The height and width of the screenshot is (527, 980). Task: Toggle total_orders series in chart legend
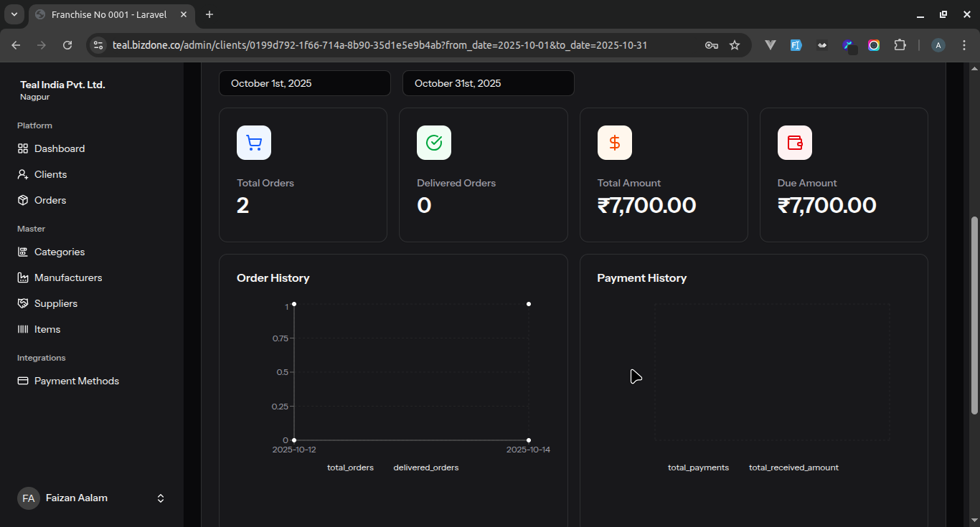350,467
